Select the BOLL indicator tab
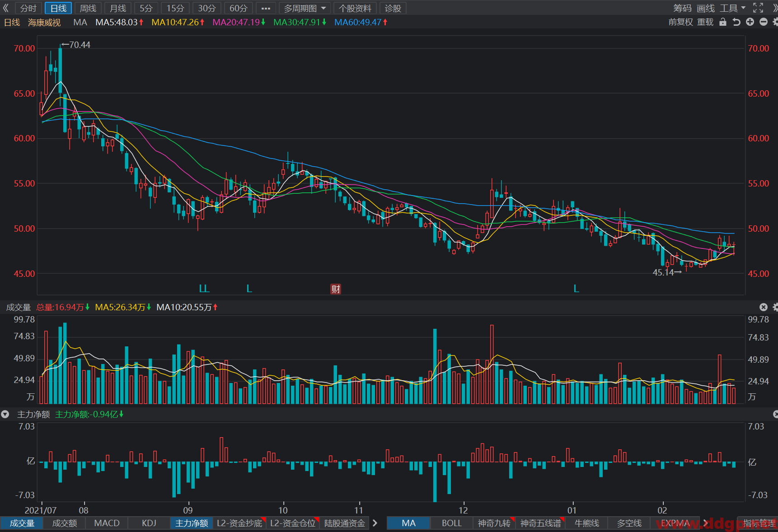Image resolution: width=778 pixels, height=532 pixels. pos(451,523)
